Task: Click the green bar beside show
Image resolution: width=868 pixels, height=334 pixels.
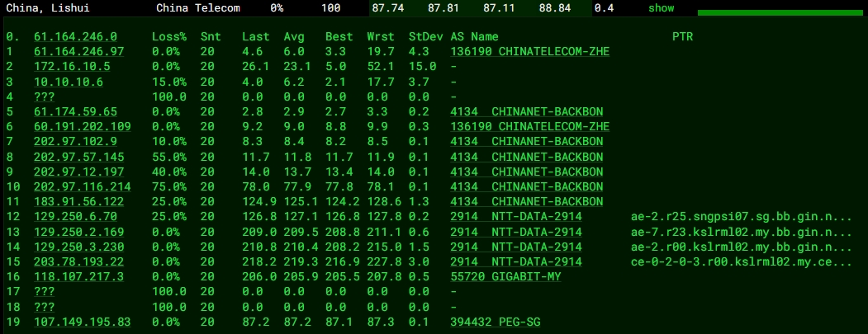Action: click(x=780, y=12)
